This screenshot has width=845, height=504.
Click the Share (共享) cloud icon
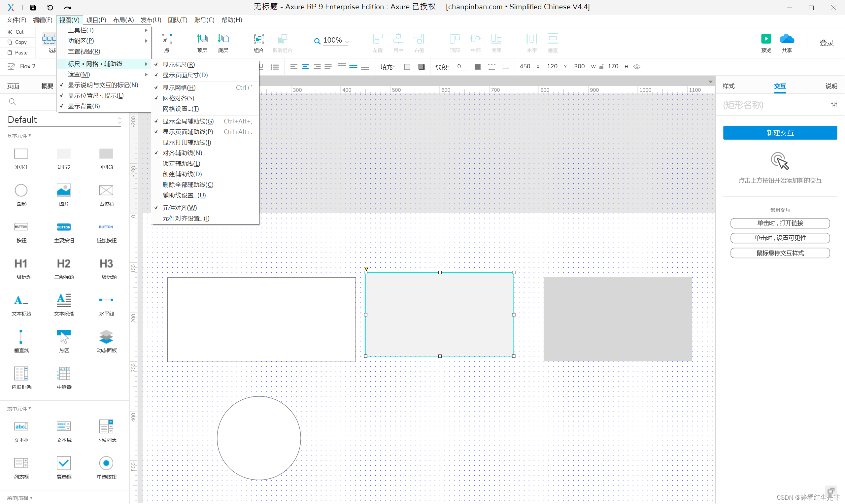tap(787, 39)
